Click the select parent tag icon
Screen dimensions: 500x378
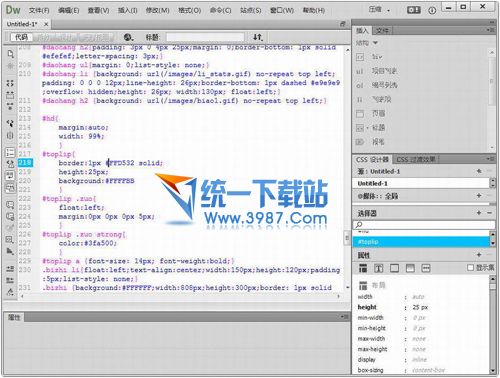(10, 123)
